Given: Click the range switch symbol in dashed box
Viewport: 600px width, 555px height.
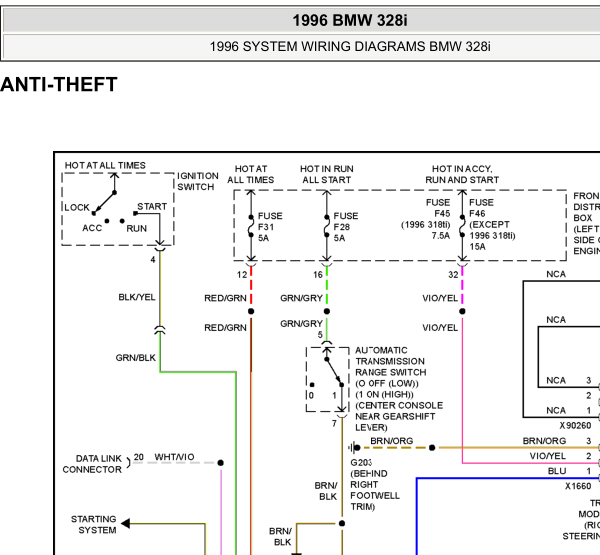Looking at the screenshot, I should (328, 379).
